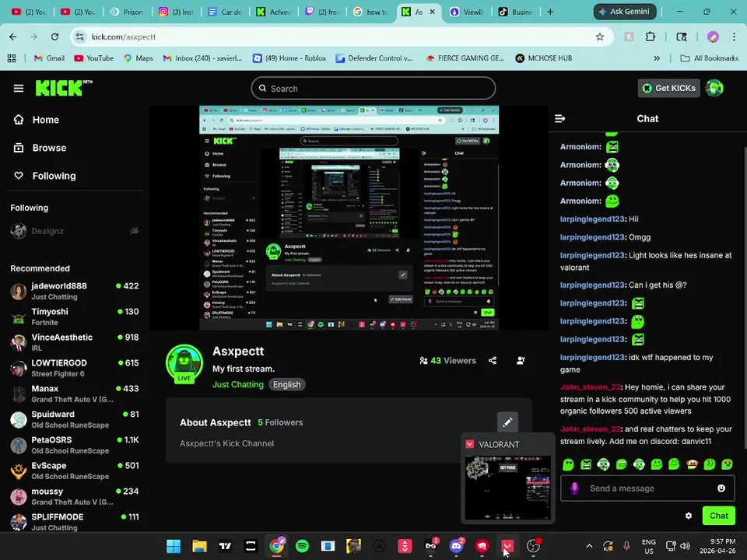Switch to the Car de browser tab
Image resolution: width=747 pixels, height=560 pixels.
point(226,12)
